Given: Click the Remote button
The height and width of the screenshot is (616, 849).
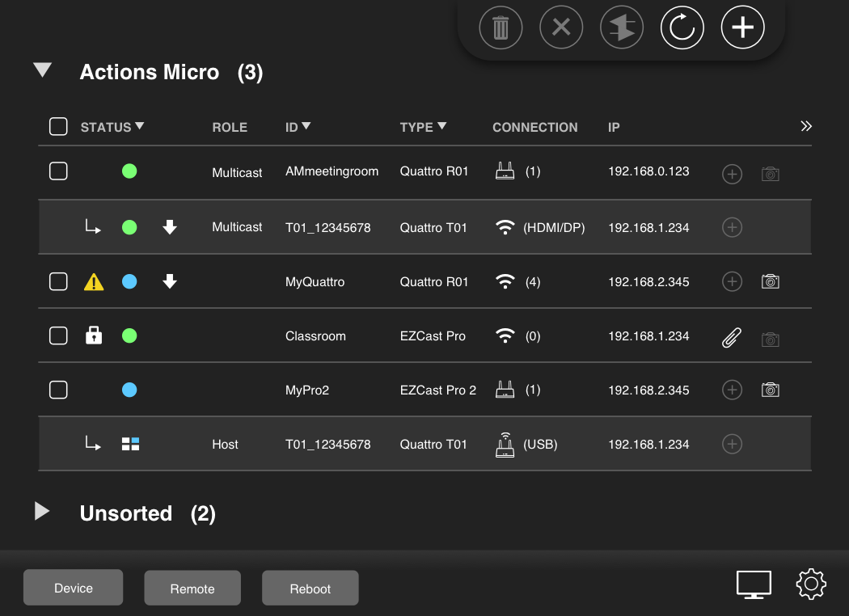Looking at the screenshot, I should pos(192,588).
